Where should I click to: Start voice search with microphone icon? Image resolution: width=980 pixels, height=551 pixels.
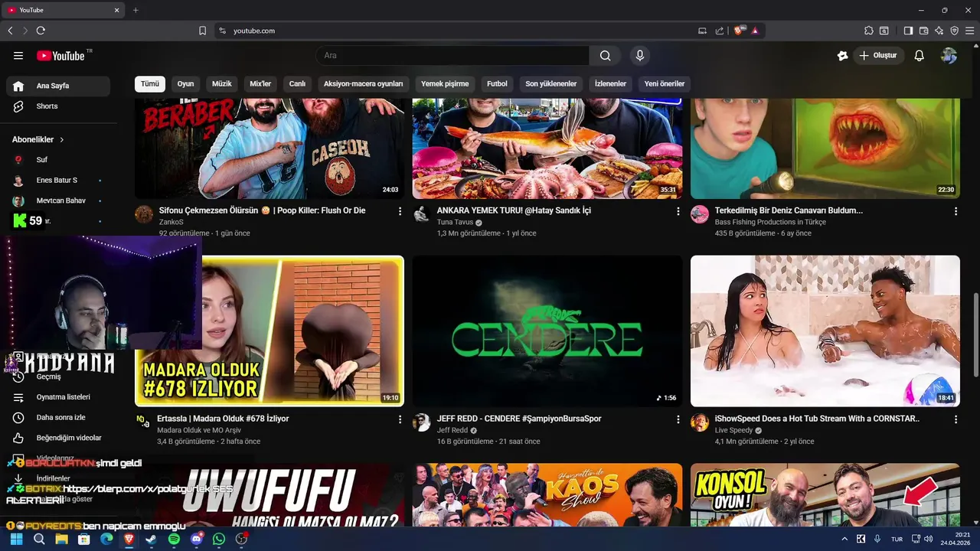640,56
